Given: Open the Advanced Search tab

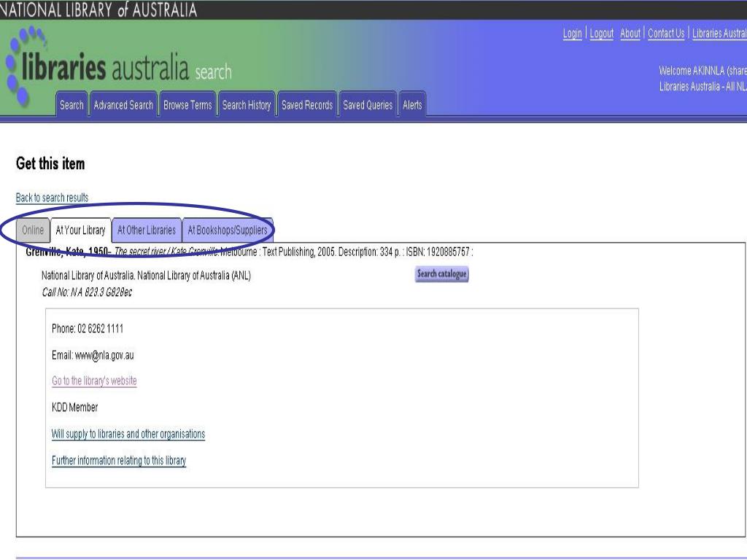Looking at the screenshot, I should 123,105.
